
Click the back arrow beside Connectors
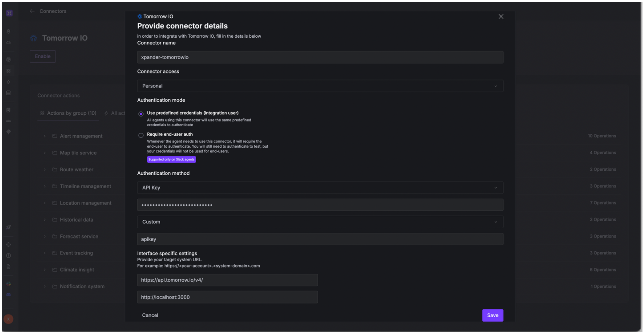click(32, 11)
